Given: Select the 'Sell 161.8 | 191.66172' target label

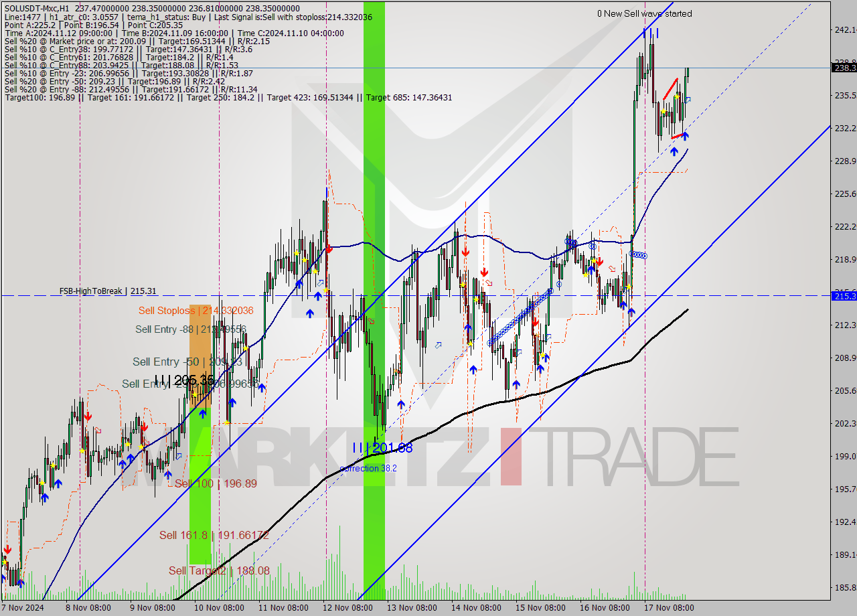Looking at the screenshot, I should pos(214,535).
